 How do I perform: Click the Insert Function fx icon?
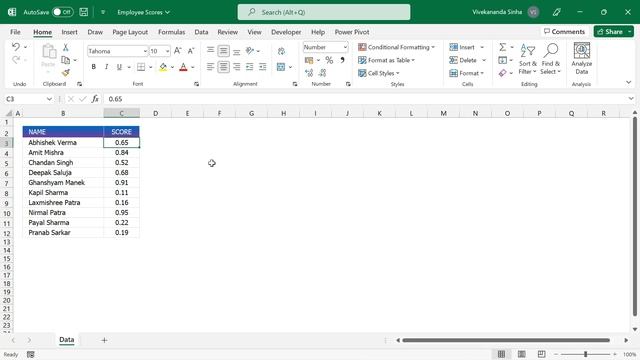(x=95, y=99)
